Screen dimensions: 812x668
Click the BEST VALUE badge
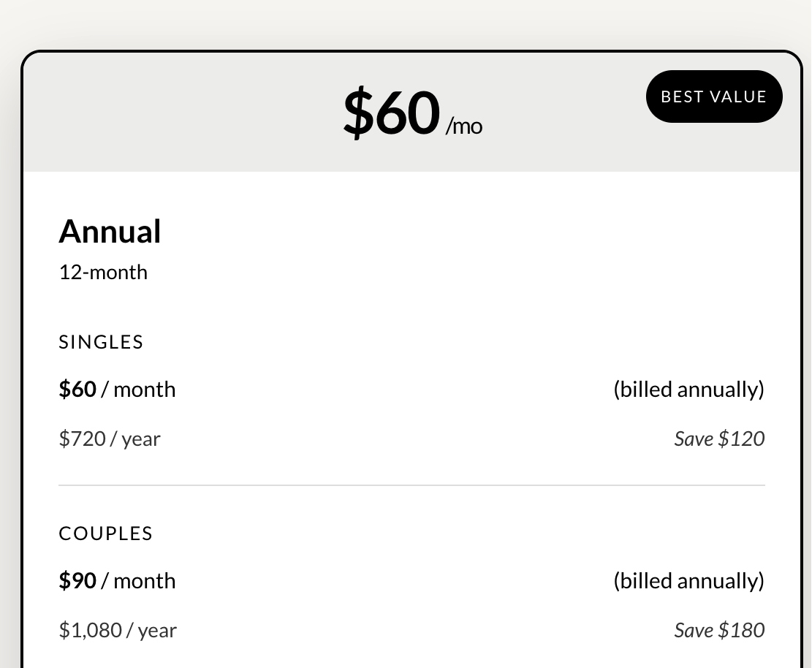click(713, 96)
